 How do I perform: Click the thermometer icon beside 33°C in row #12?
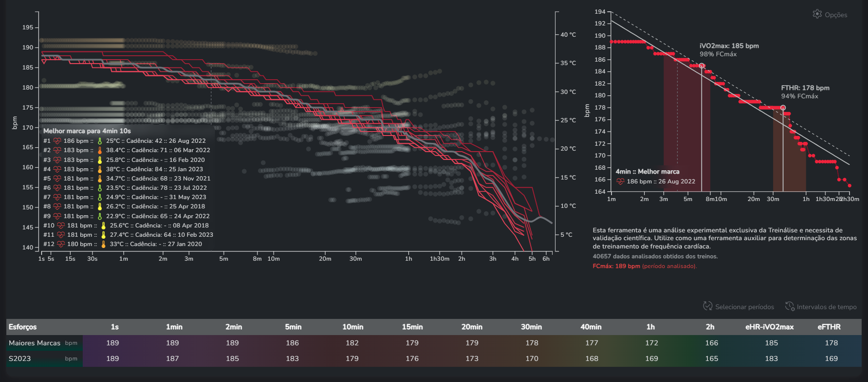pyautogui.click(x=103, y=244)
